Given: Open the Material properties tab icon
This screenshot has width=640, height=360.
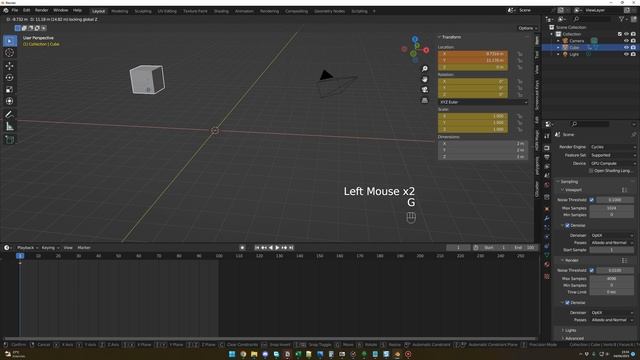Looking at the screenshot, I should (x=547, y=264).
